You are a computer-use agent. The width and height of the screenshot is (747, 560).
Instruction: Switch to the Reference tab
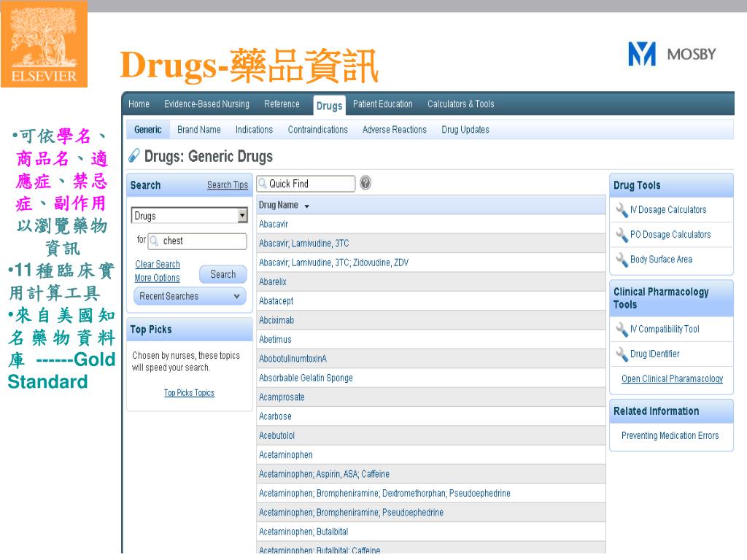(x=282, y=104)
